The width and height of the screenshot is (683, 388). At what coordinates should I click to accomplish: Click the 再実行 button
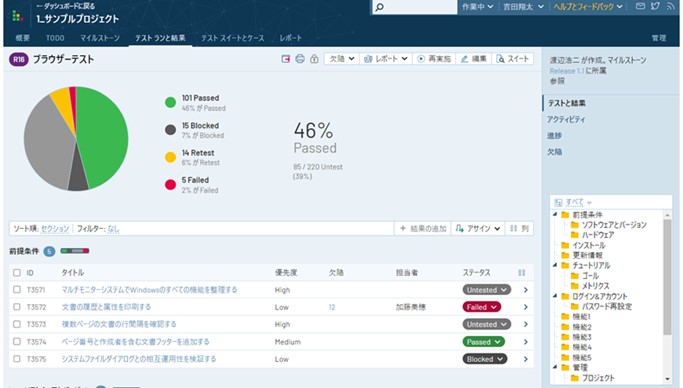point(434,59)
